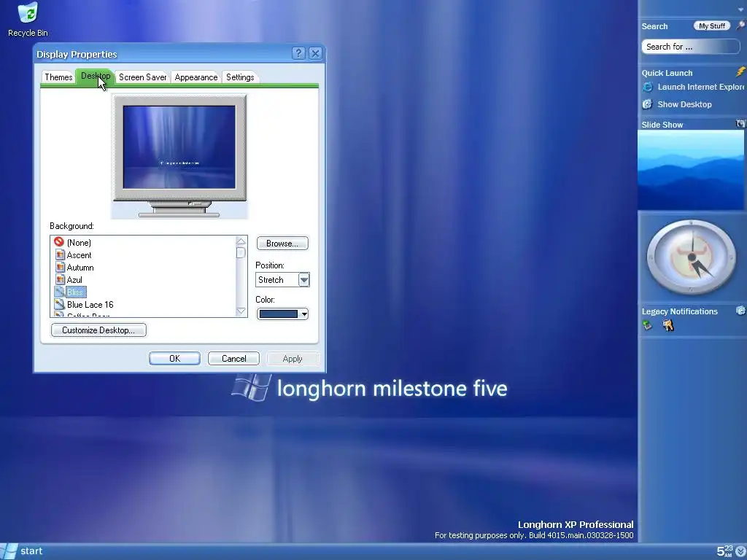The image size is (747, 560).
Task: Click the Slide Show camera icon
Action: tap(740, 124)
